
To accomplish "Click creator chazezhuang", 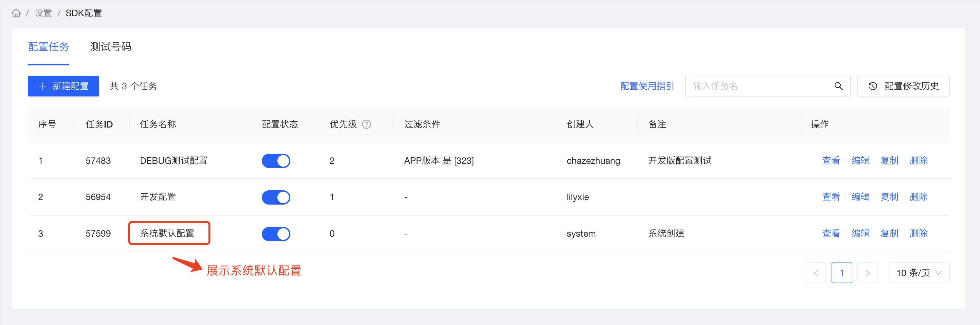I will tap(593, 161).
